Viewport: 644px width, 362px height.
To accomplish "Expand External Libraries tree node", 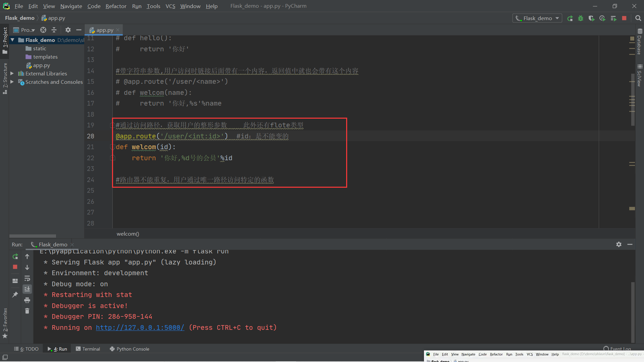I will click(12, 73).
